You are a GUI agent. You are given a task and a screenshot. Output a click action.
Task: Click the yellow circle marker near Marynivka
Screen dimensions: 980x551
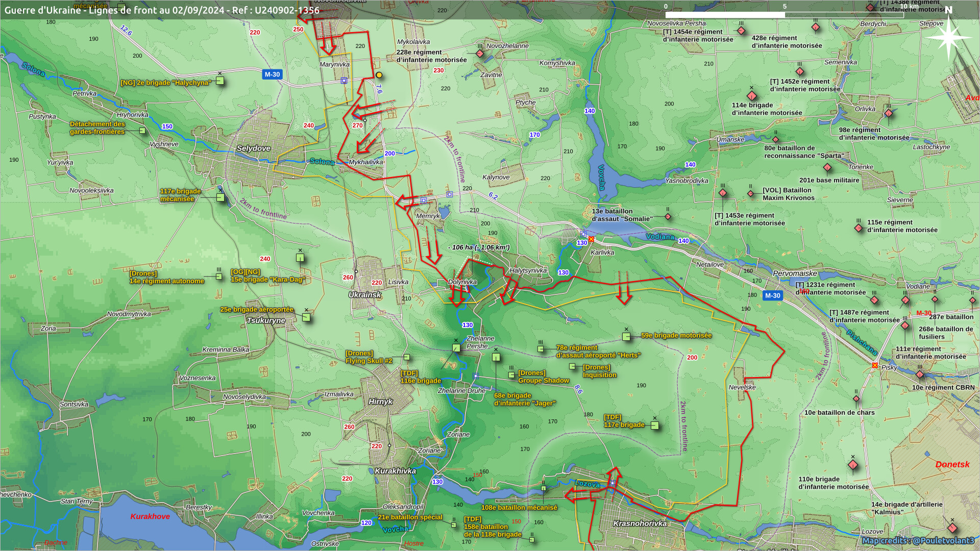click(379, 75)
